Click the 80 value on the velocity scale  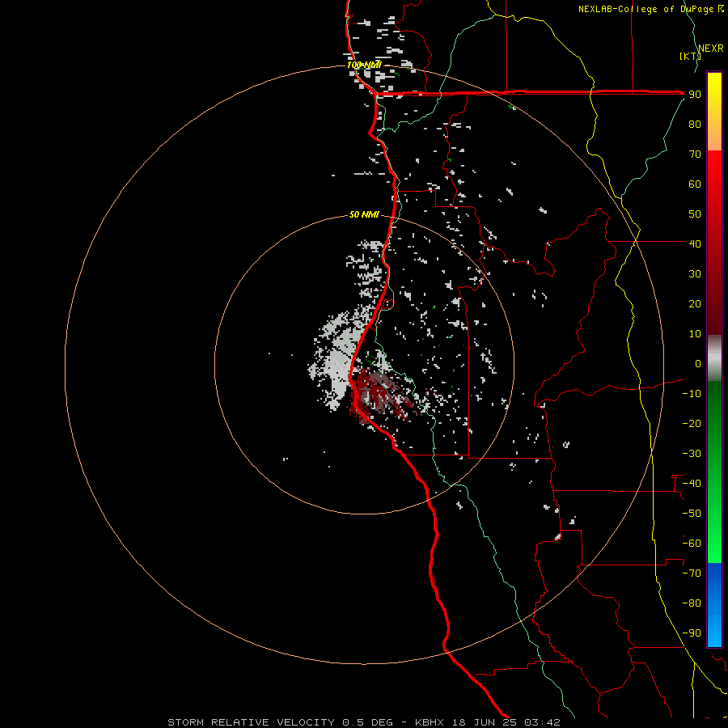pyautogui.click(x=695, y=124)
